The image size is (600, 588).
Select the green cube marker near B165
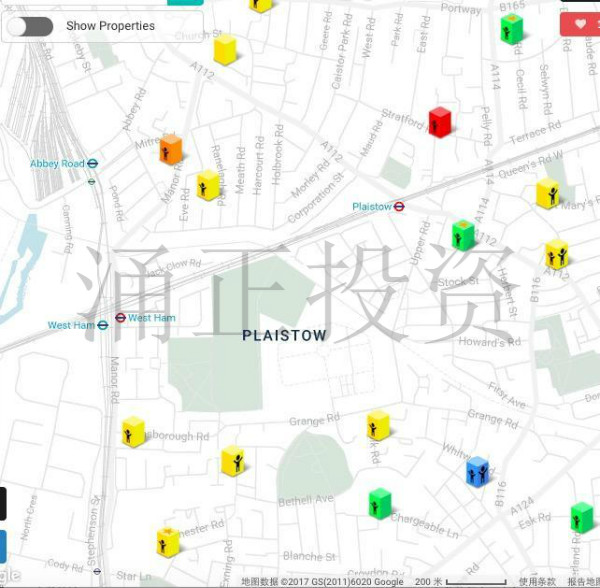click(x=512, y=29)
